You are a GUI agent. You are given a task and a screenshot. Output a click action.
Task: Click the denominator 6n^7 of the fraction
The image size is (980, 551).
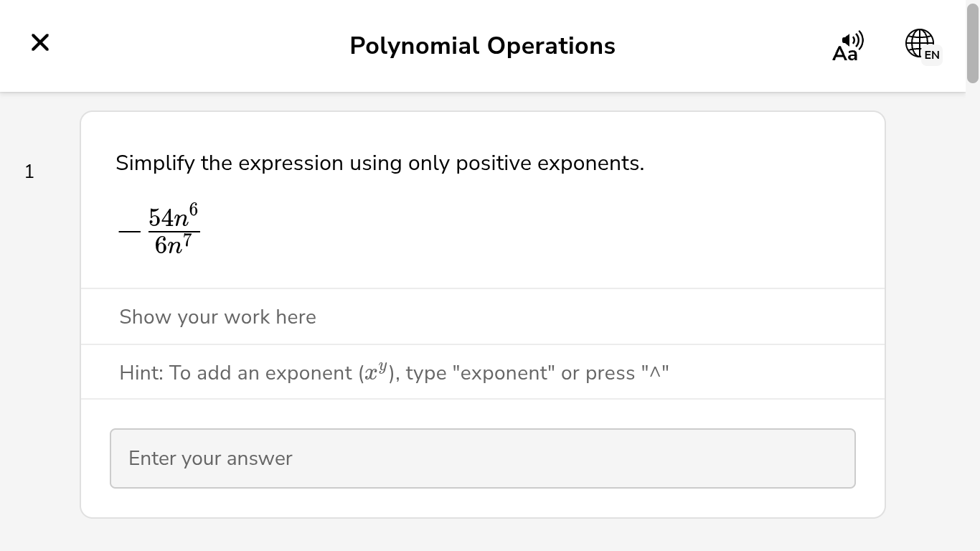pyautogui.click(x=173, y=245)
